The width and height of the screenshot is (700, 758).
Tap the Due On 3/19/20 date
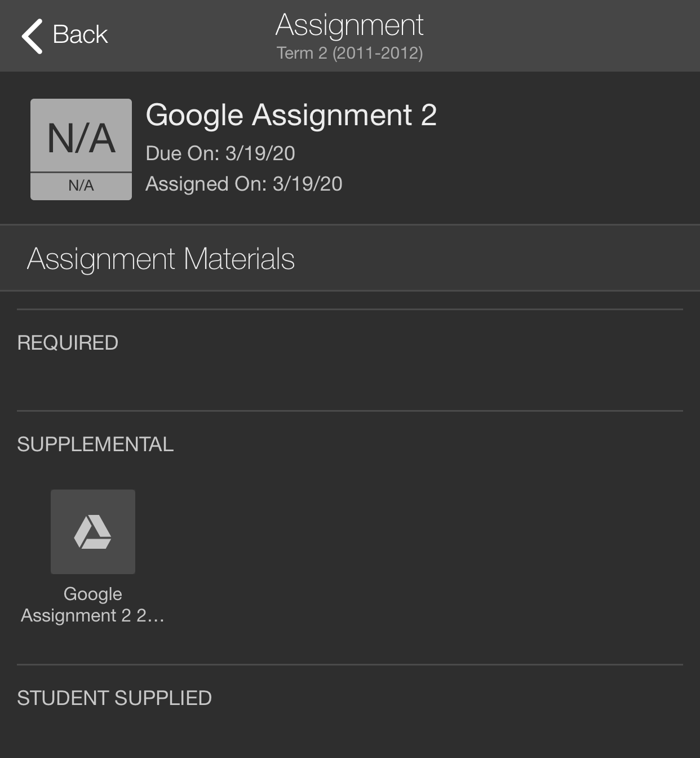coord(220,153)
